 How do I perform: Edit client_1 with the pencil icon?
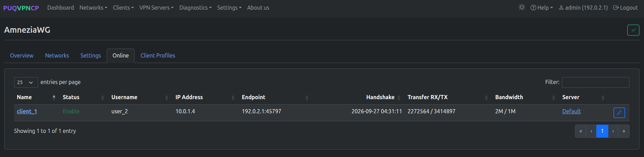click(619, 113)
